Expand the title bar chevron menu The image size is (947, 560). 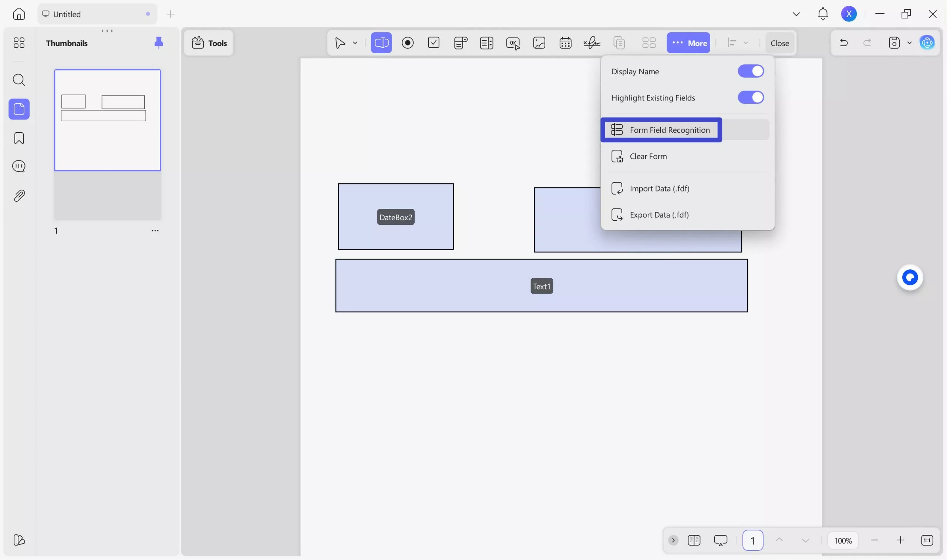pos(796,14)
